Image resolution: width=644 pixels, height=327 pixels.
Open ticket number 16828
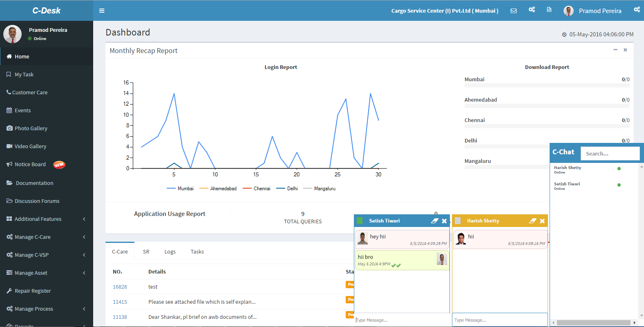[120, 287]
